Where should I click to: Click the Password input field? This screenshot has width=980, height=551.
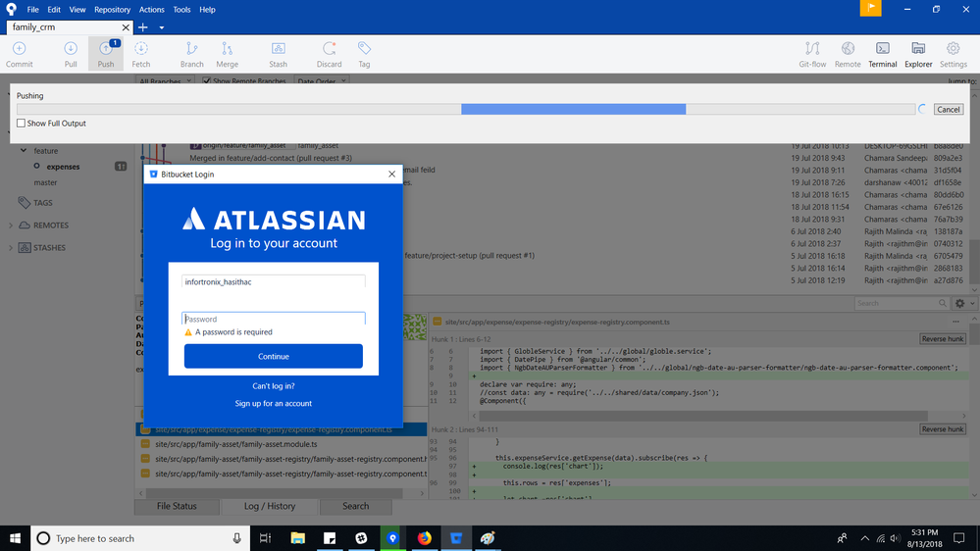pyautogui.click(x=273, y=319)
